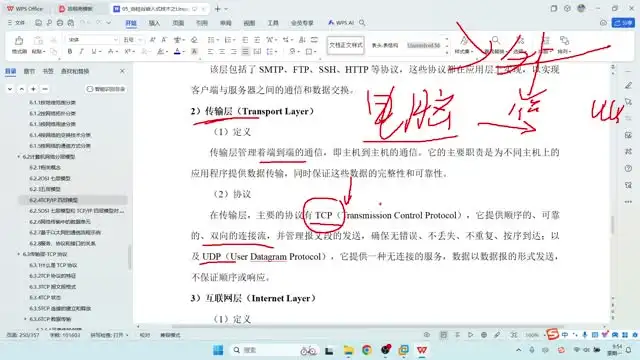Toggle spell check in status bar
Image resolution: width=640 pixels, height=360 pixels.
coord(109,335)
